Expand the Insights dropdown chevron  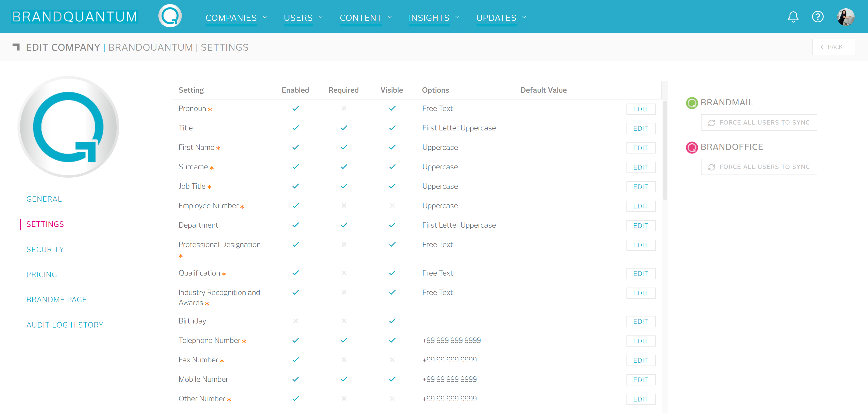(457, 17)
